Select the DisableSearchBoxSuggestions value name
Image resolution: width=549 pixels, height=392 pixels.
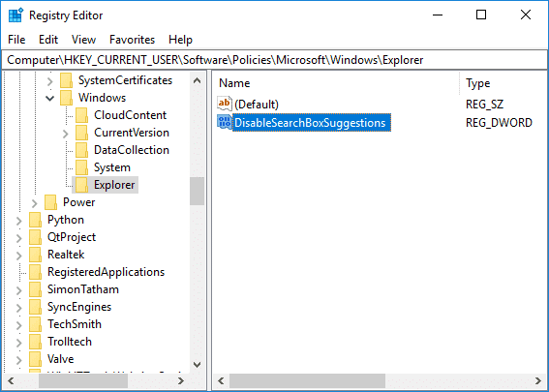[x=311, y=123]
